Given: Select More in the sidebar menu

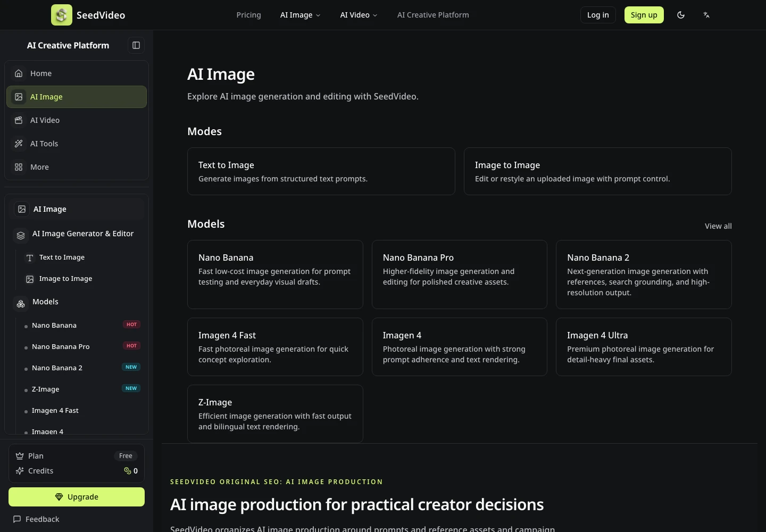Looking at the screenshot, I should (77, 167).
